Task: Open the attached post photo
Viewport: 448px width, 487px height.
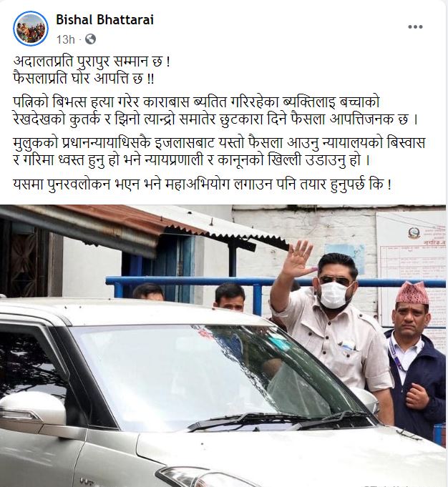Action: coord(223,345)
